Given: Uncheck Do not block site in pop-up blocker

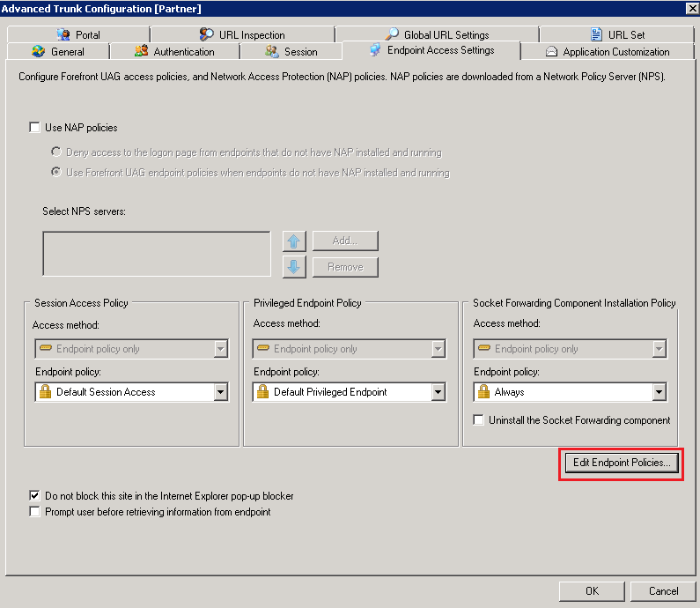Looking at the screenshot, I should [x=34, y=495].
